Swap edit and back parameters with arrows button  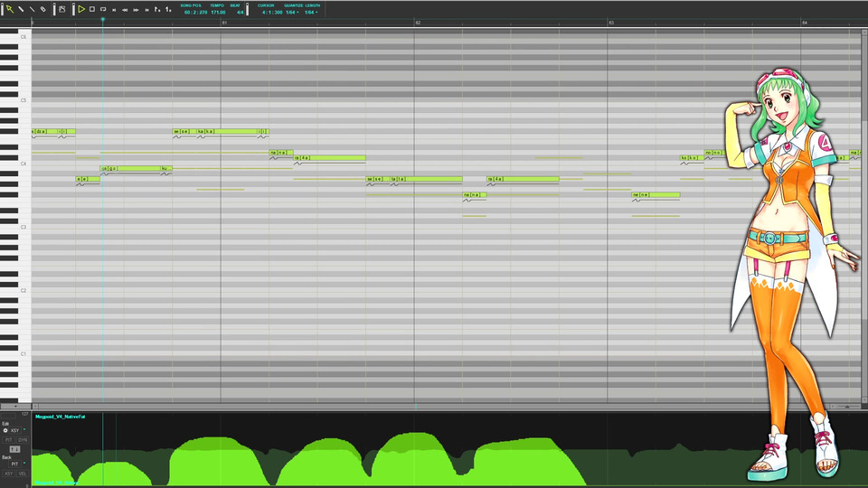15,449
